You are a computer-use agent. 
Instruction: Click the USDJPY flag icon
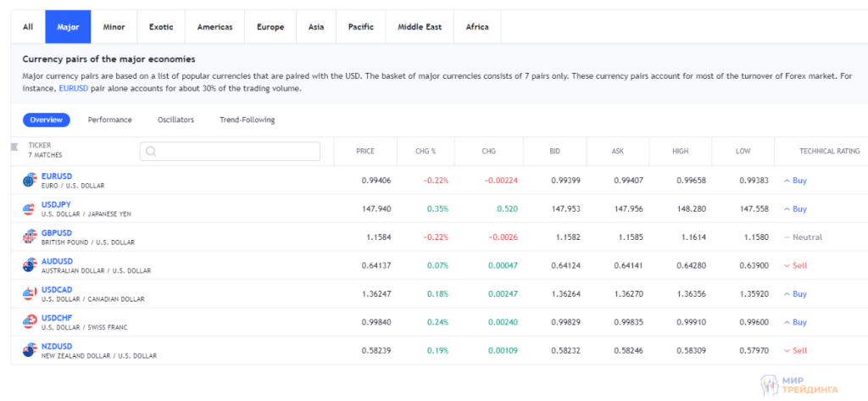pyautogui.click(x=29, y=209)
